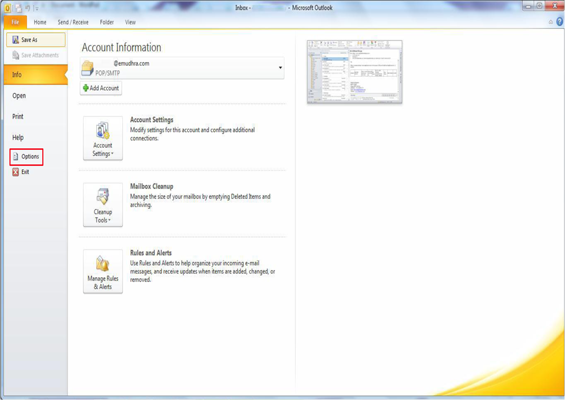Open the View ribbon tab
566x400 pixels.
click(130, 22)
